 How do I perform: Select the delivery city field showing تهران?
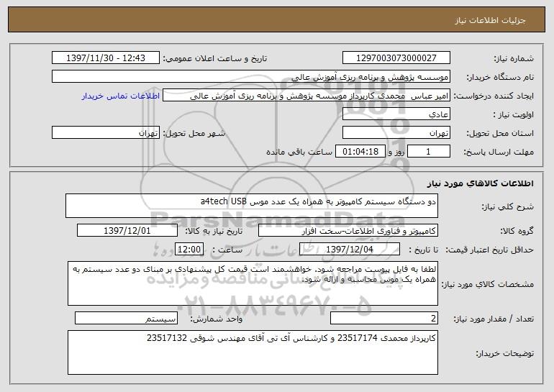tap(106, 132)
